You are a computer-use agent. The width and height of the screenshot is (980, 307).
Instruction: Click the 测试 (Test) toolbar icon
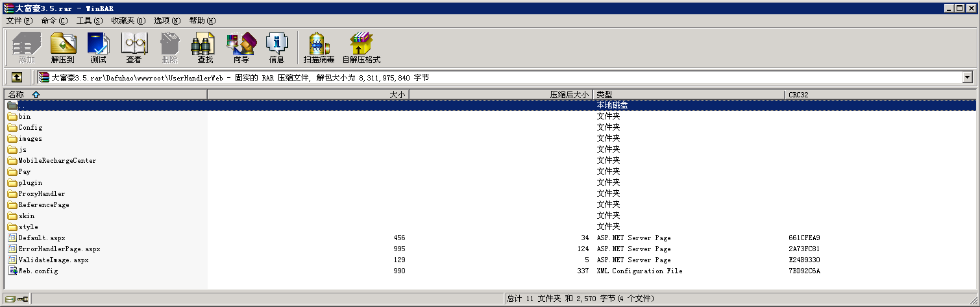point(98,47)
